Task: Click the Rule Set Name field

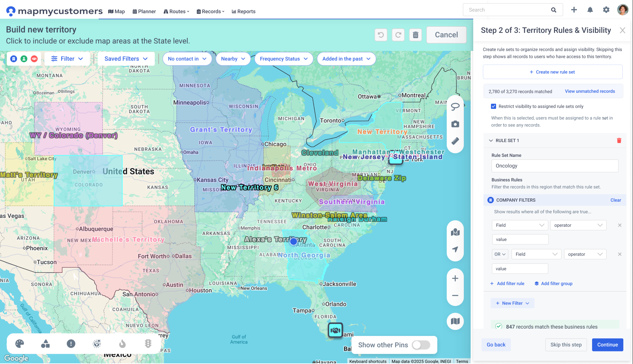Action: (555, 166)
